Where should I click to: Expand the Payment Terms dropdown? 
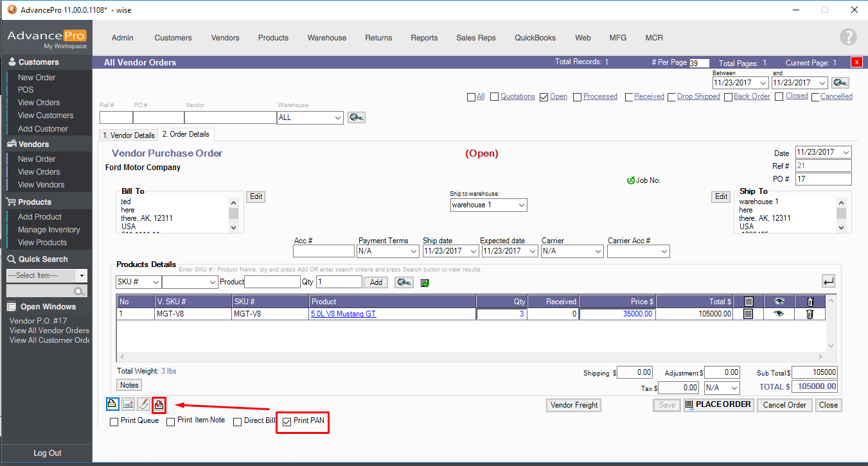387,252
